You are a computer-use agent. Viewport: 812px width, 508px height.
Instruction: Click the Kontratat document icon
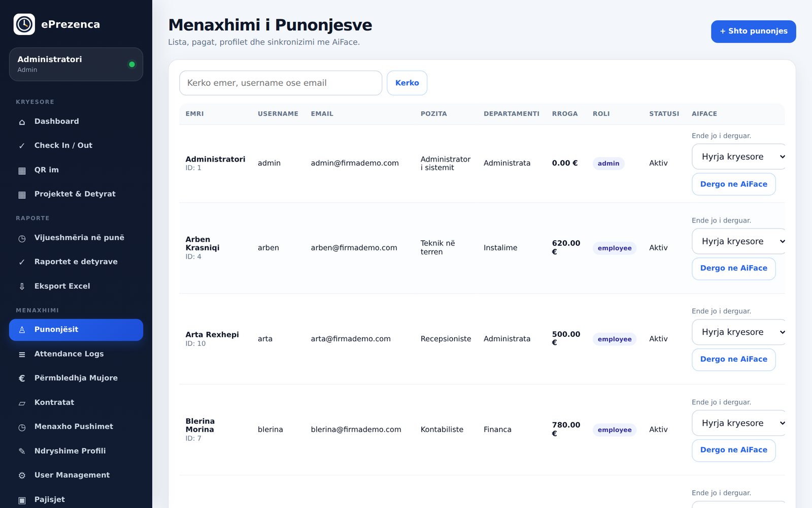[22, 403]
